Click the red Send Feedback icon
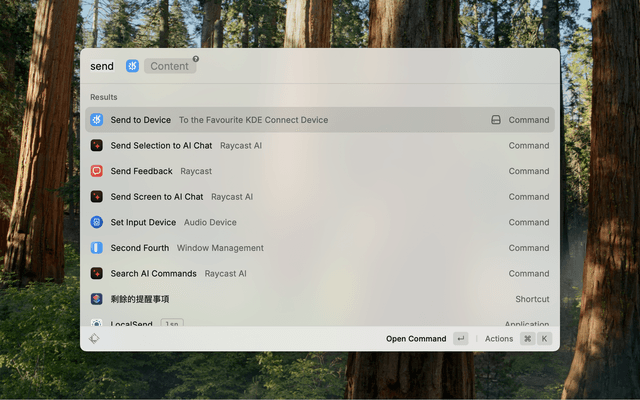Viewport: 640px width, 400px height. 97,171
